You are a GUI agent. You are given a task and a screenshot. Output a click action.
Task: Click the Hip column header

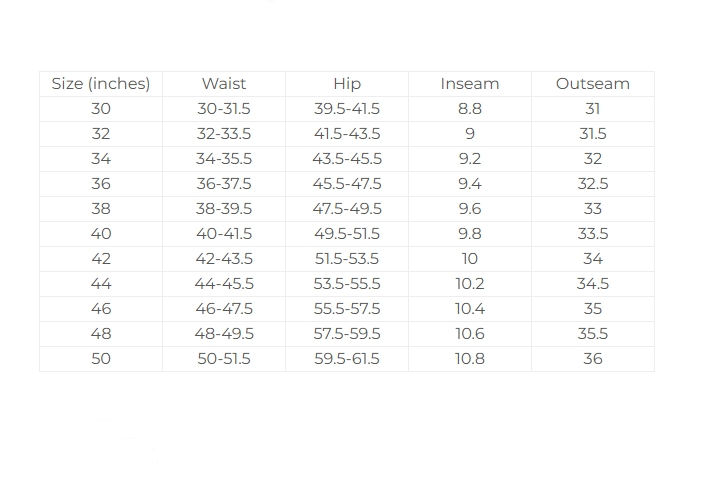[x=347, y=84]
